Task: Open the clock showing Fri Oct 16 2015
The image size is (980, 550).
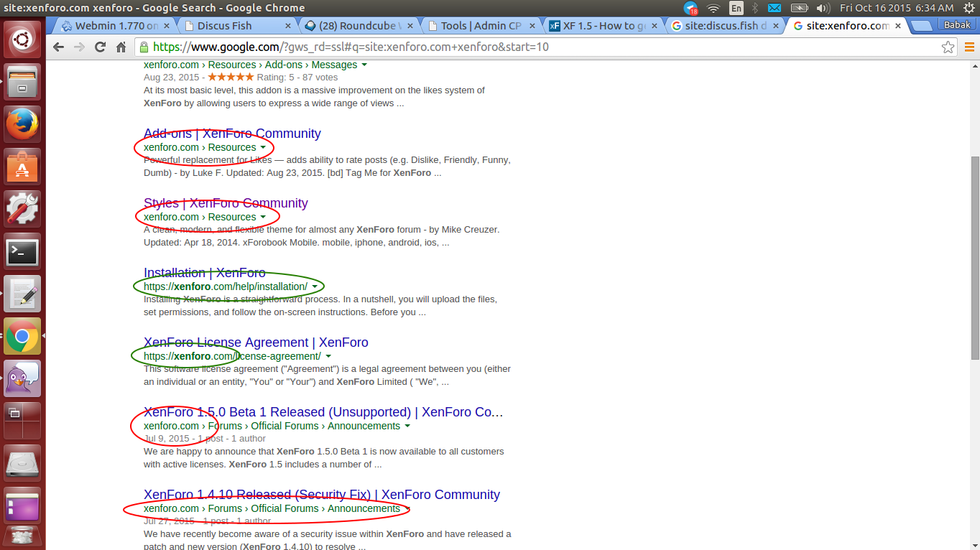Action: [897, 8]
